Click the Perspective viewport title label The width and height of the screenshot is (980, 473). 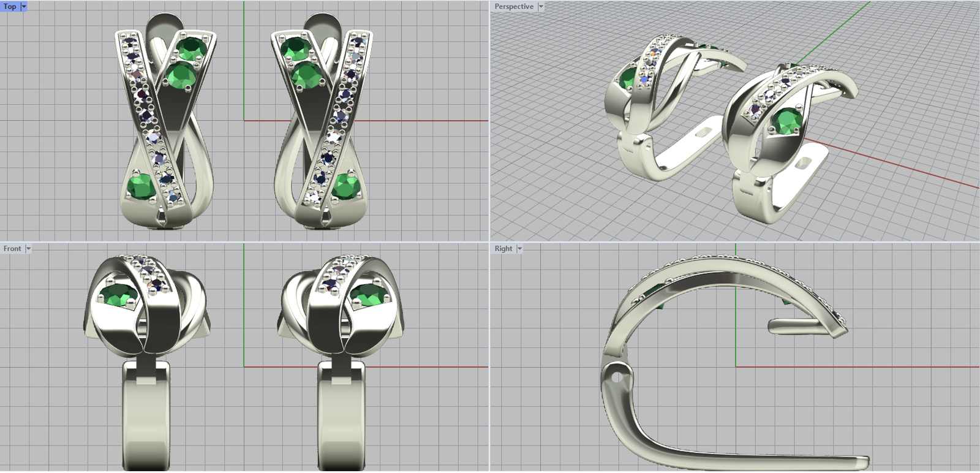pos(514,6)
